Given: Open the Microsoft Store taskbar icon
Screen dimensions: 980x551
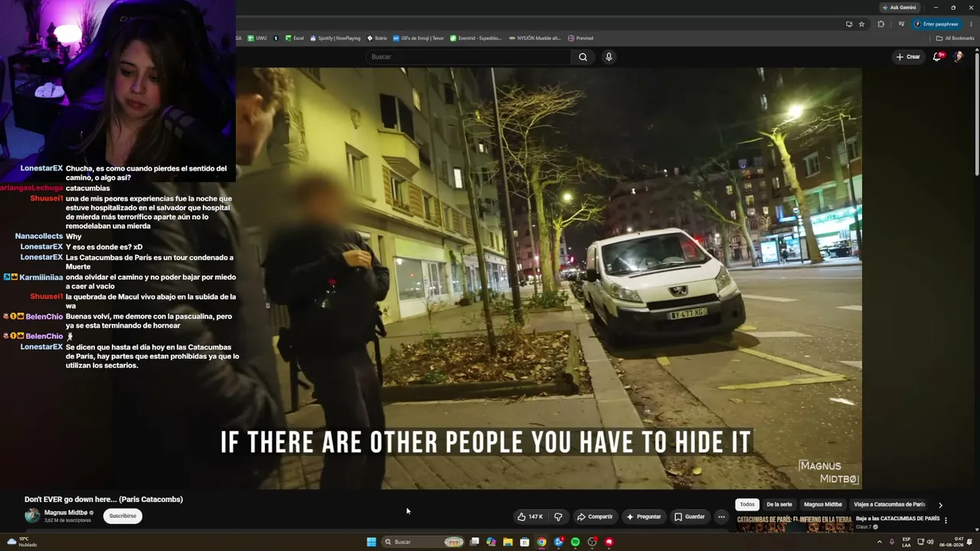Looking at the screenshot, I should 524,542.
